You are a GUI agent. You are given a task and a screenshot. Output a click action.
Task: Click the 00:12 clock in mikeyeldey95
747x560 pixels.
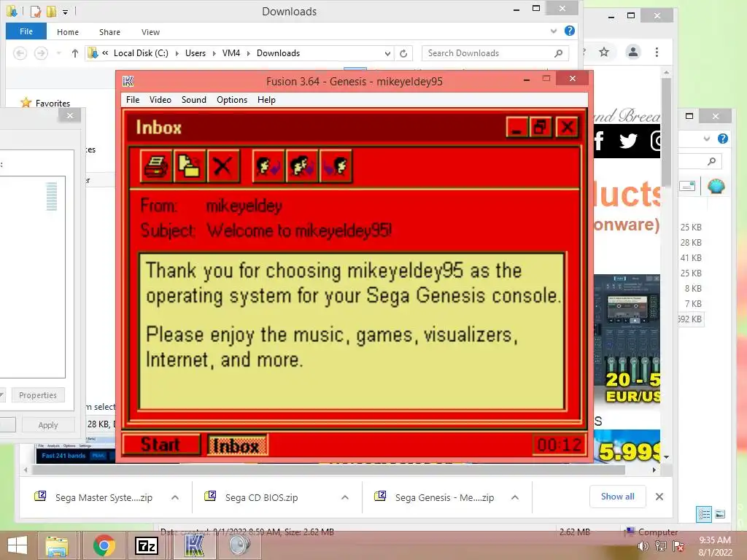pyautogui.click(x=559, y=446)
